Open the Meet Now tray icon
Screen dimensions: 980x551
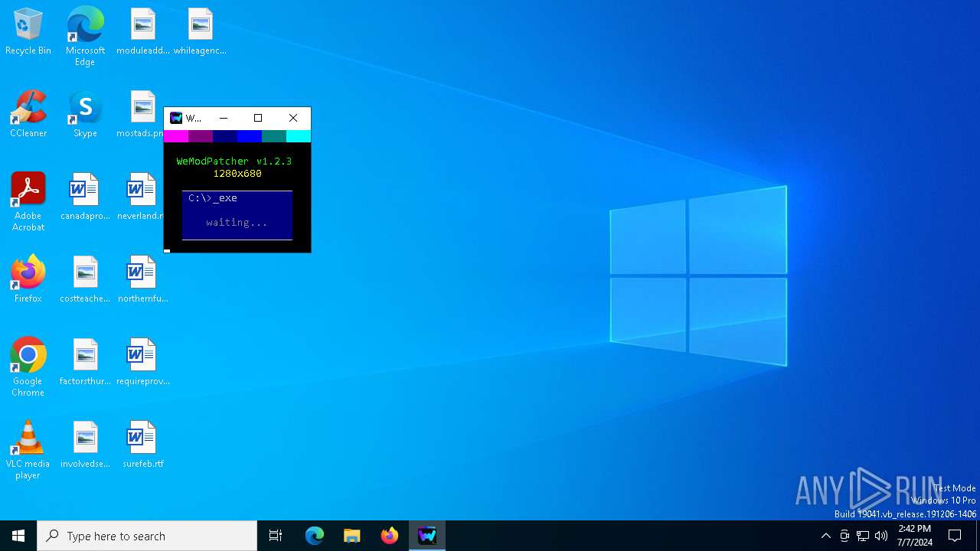point(844,536)
